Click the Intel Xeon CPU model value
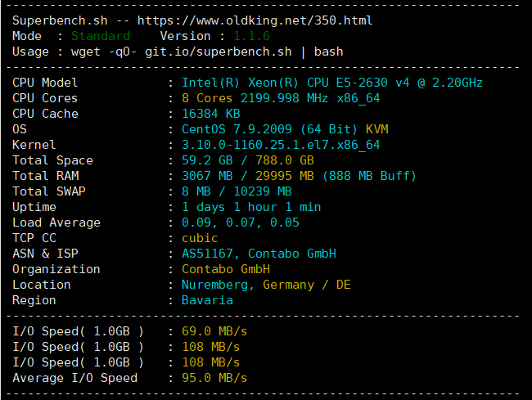532x400 pixels. (x=332, y=83)
